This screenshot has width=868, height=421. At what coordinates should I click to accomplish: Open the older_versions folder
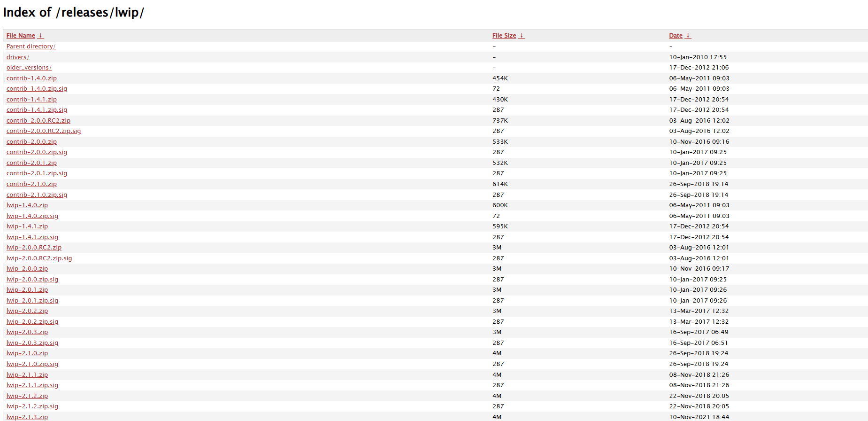pyautogui.click(x=29, y=68)
